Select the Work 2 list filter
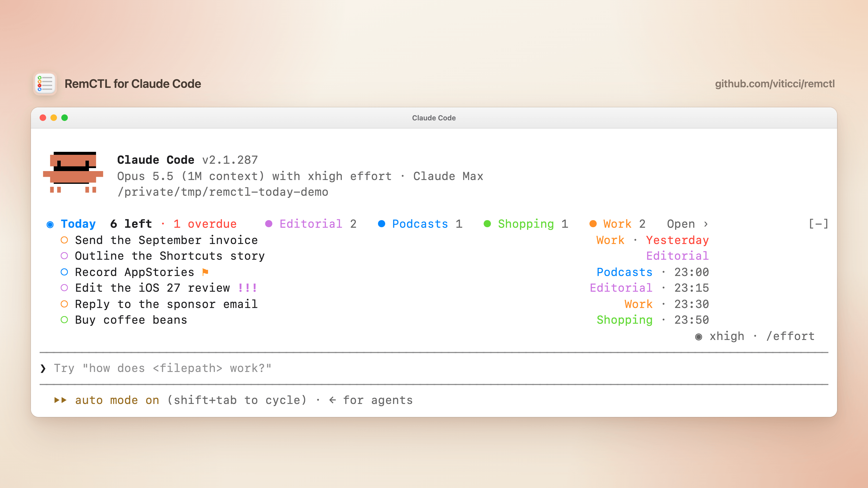 [618, 224]
